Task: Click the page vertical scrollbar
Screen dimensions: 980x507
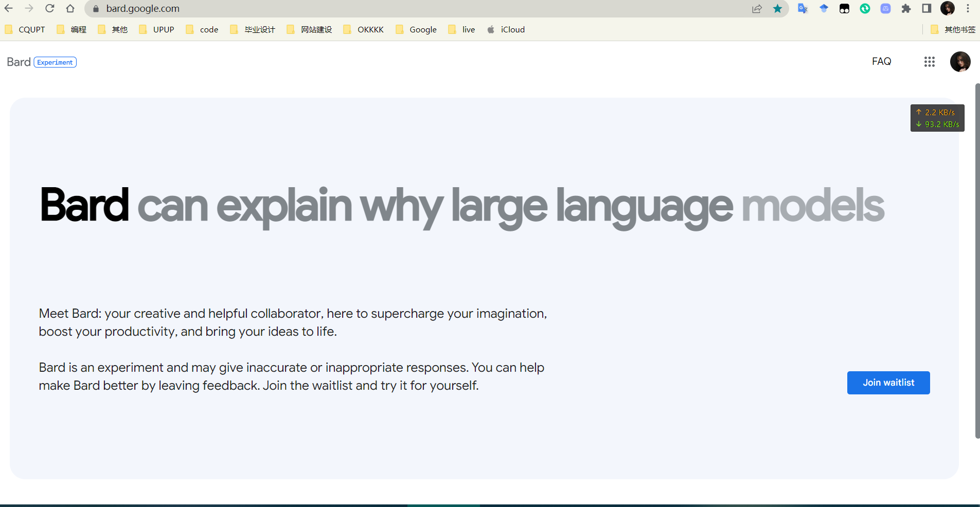Action: pyautogui.click(x=977, y=261)
